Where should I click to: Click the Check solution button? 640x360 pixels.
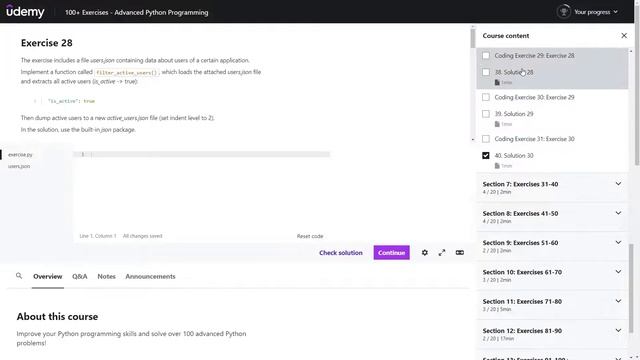[x=341, y=253]
